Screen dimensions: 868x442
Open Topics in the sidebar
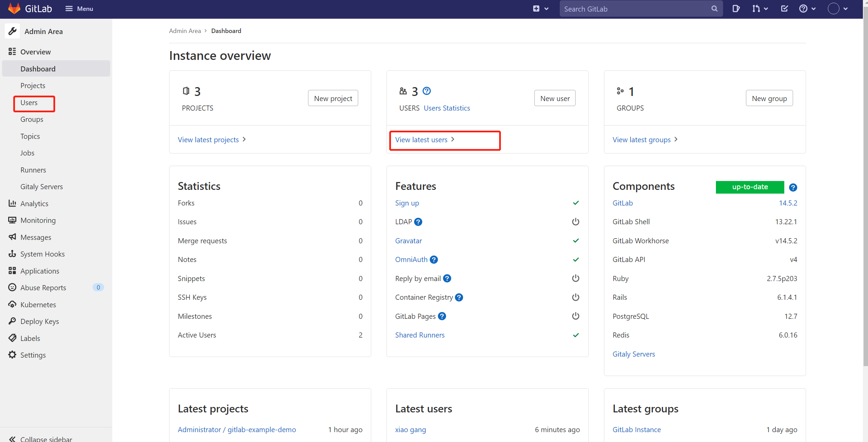coord(30,136)
